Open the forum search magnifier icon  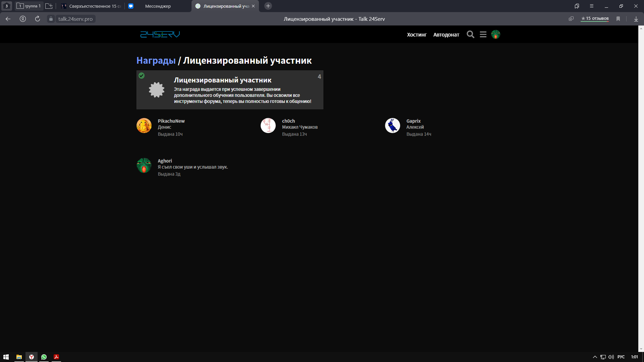tap(470, 35)
